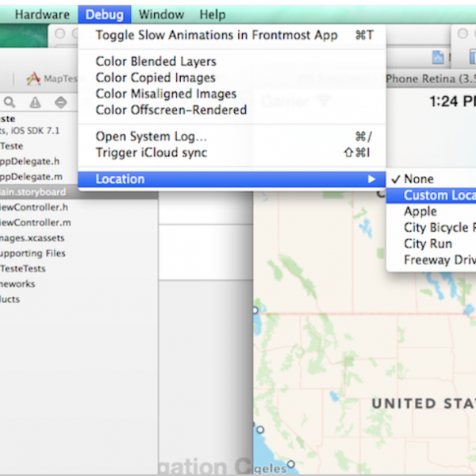Click the UNITED STATES map label

point(424,404)
